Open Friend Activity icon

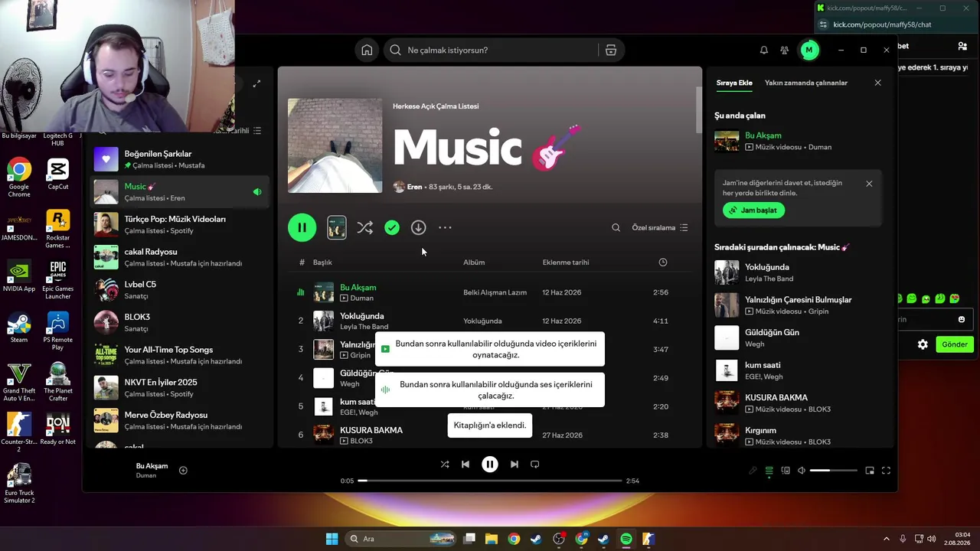click(785, 51)
